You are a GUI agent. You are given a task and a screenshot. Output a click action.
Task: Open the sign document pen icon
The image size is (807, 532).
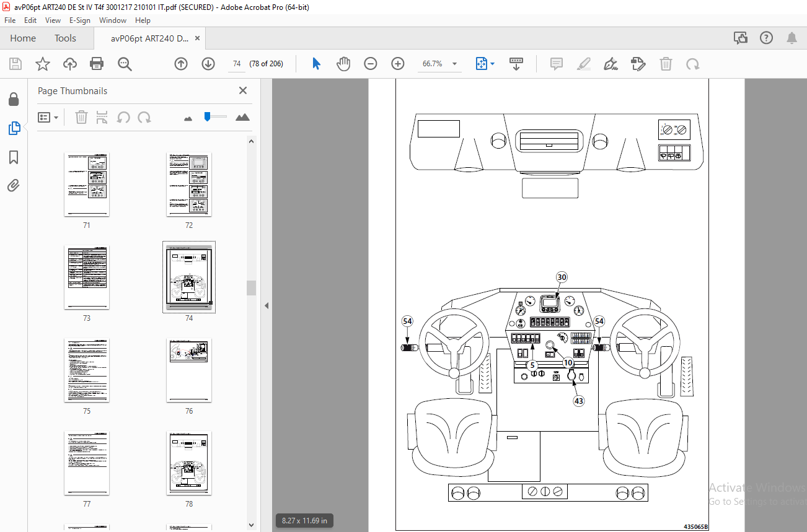[611, 64]
